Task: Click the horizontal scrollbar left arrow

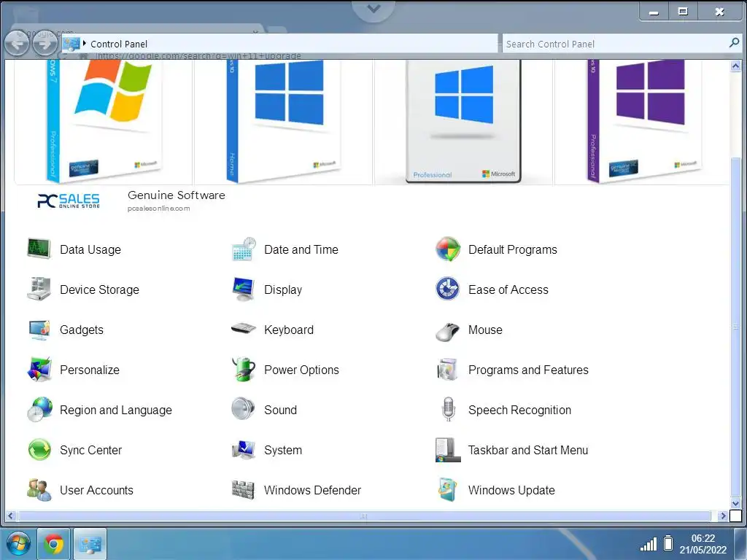Action: [x=10, y=516]
